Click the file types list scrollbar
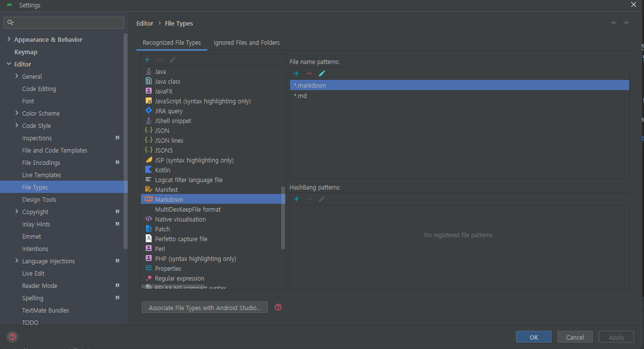 tap(283, 218)
